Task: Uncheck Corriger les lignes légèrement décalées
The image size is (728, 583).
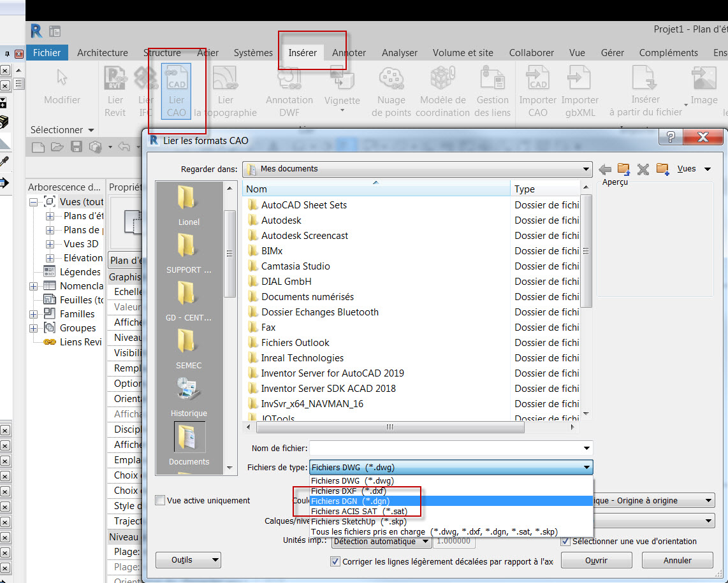Action: coord(334,561)
